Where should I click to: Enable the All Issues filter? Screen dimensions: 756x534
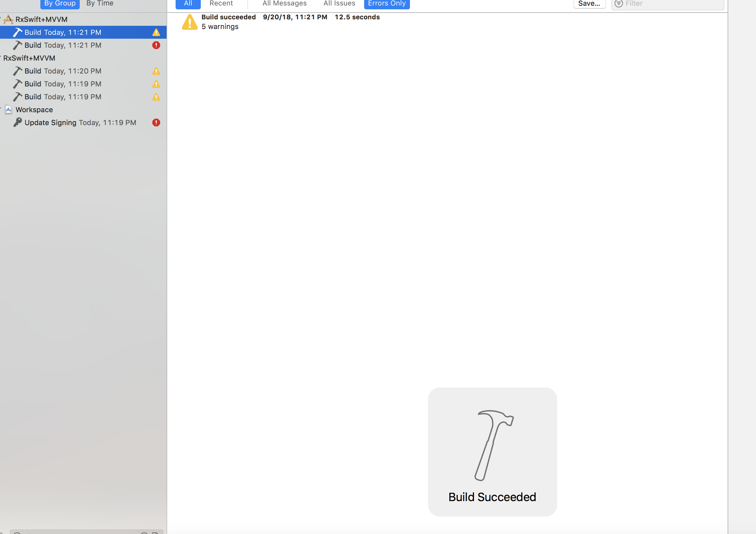339,4
